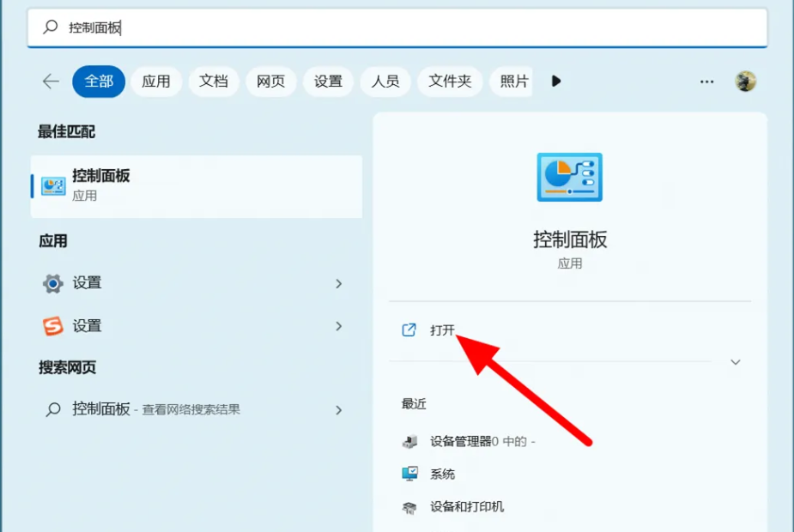Click the 设备和打印机 icon
The width and height of the screenshot is (794, 532).
(410, 507)
